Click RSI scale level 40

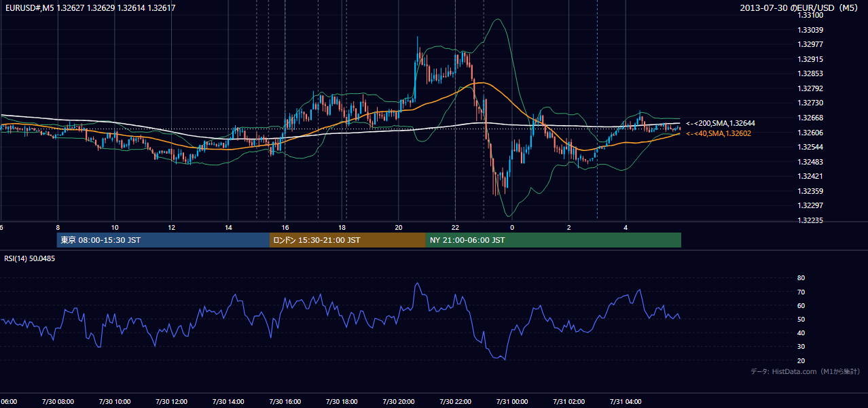point(801,333)
